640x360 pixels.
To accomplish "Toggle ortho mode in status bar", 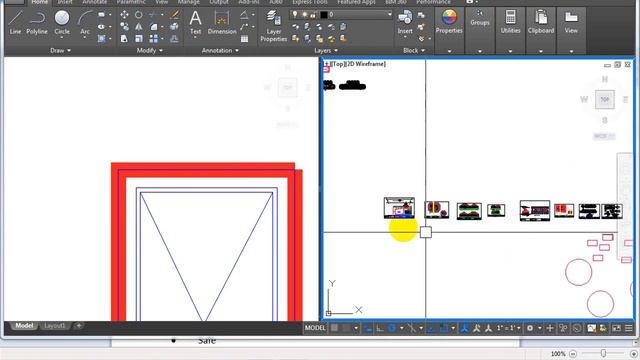I will (380, 328).
